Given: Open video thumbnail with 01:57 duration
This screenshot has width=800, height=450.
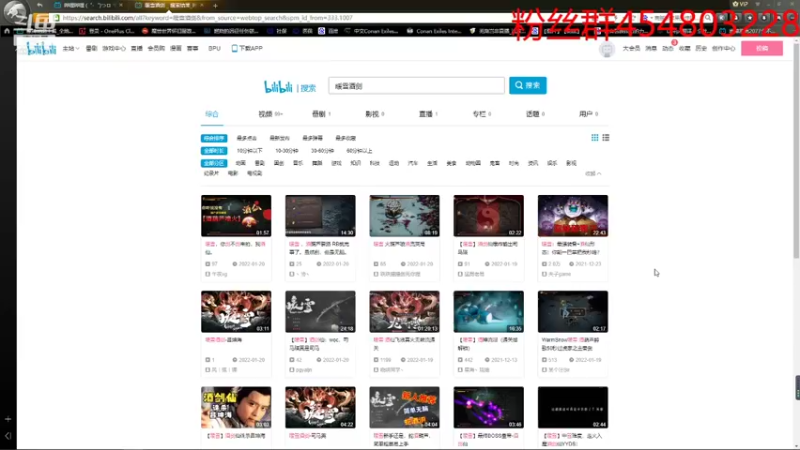Looking at the screenshot, I should pos(236,216).
